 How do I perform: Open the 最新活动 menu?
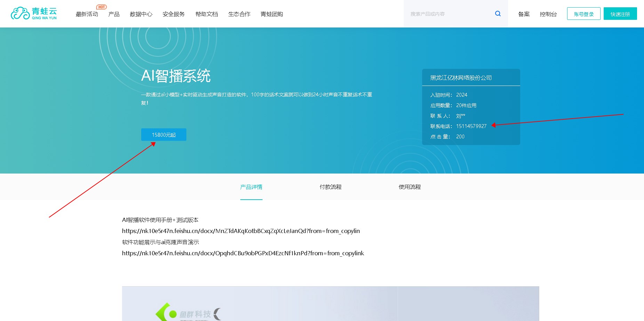[x=87, y=14]
